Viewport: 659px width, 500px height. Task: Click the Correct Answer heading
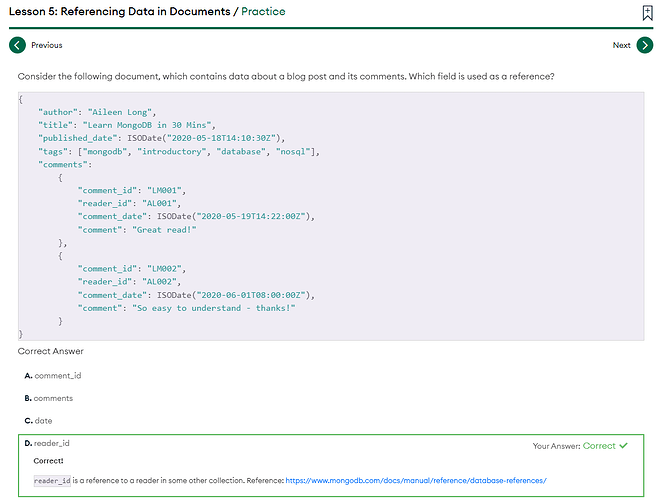coord(51,351)
